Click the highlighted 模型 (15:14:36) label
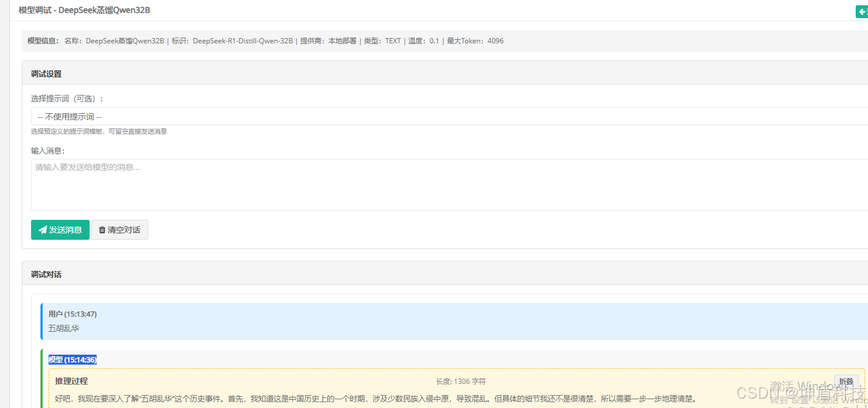 click(73, 359)
